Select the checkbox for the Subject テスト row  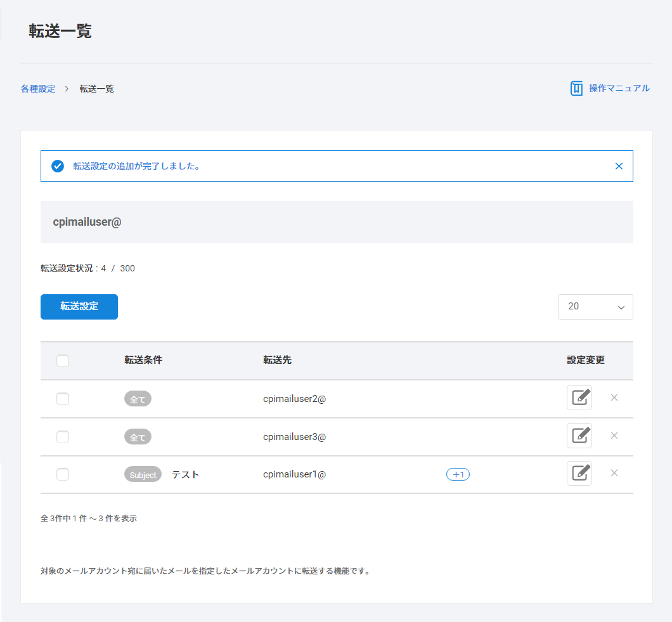[x=63, y=474]
